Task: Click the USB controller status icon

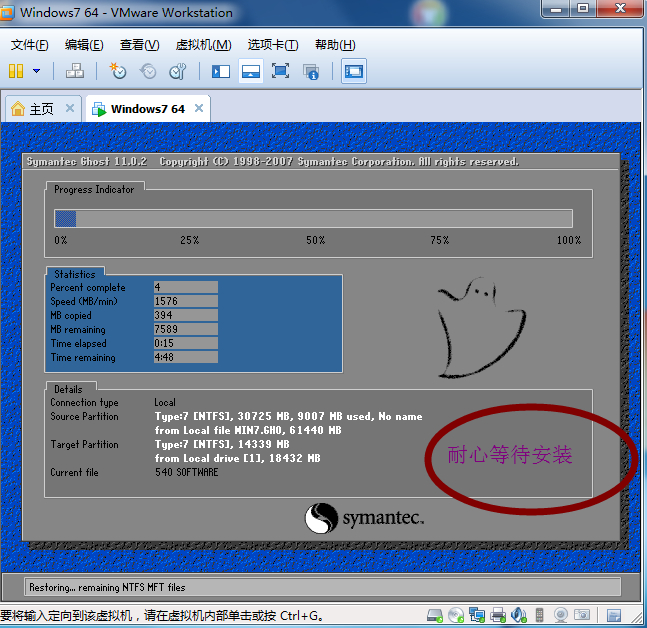Action: click(x=539, y=615)
